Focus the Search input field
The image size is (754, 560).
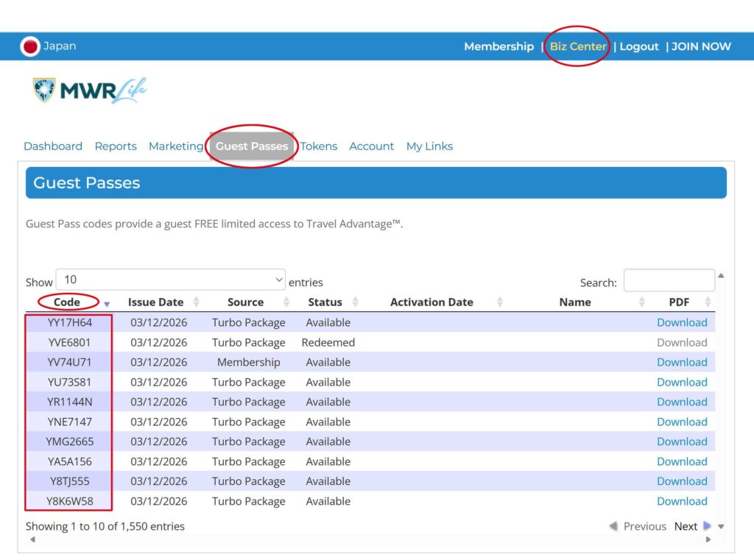point(669,281)
